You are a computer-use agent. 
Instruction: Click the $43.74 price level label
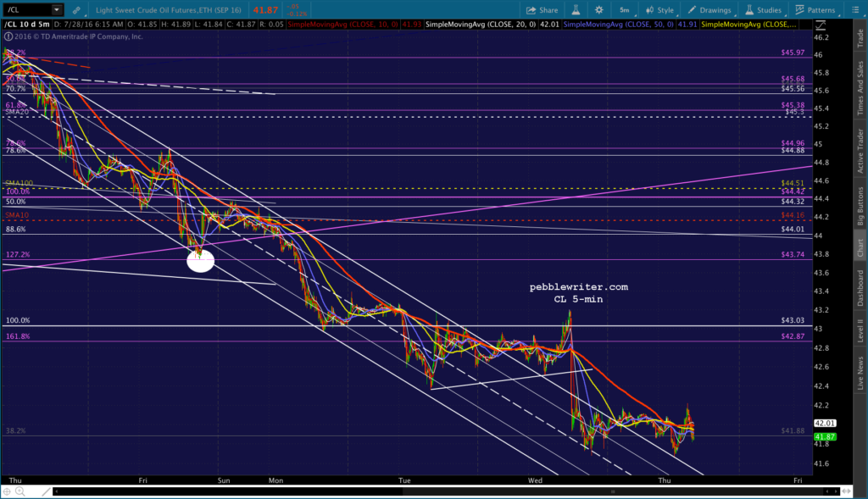793,254
